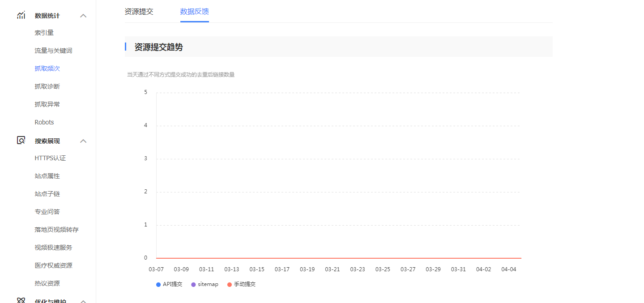Click the 搜索展现 search icon

coord(21,141)
